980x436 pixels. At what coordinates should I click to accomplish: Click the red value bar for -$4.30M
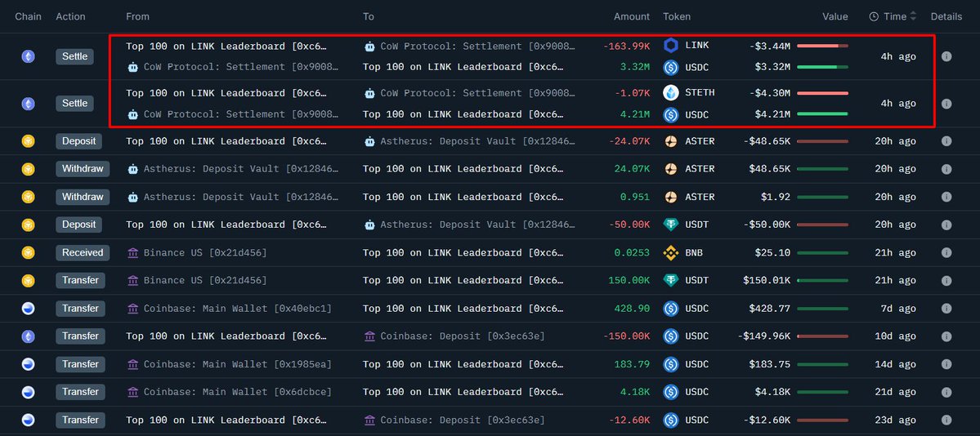[822, 92]
